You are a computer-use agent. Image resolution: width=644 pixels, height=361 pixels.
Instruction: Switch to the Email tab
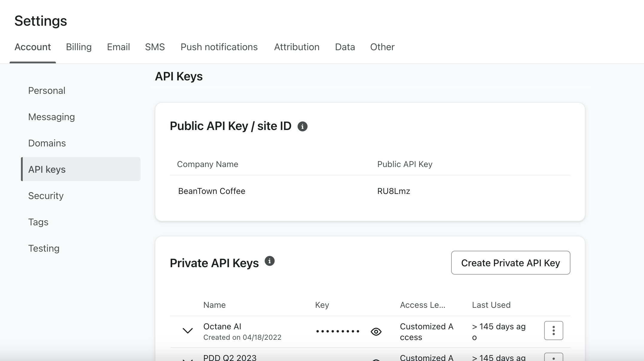coord(118,47)
